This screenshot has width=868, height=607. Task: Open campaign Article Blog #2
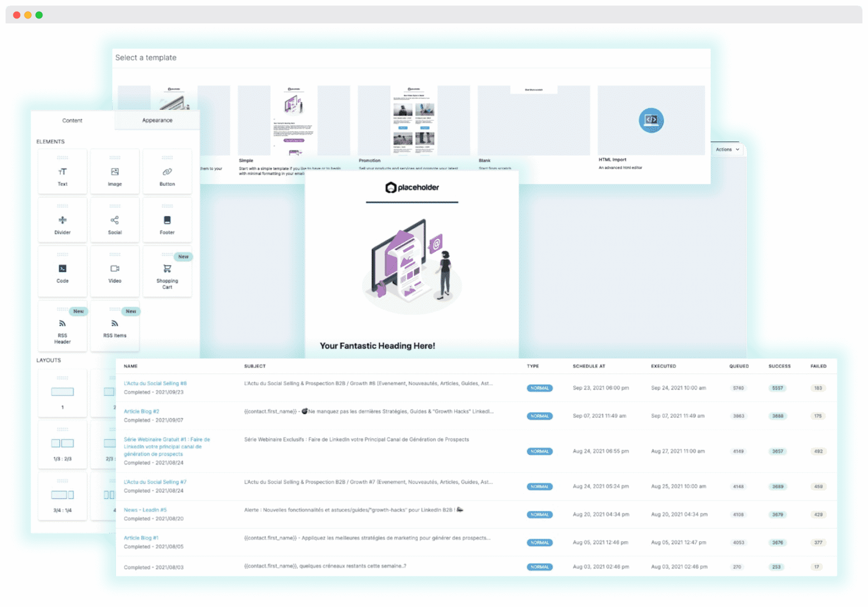[142, 411]
